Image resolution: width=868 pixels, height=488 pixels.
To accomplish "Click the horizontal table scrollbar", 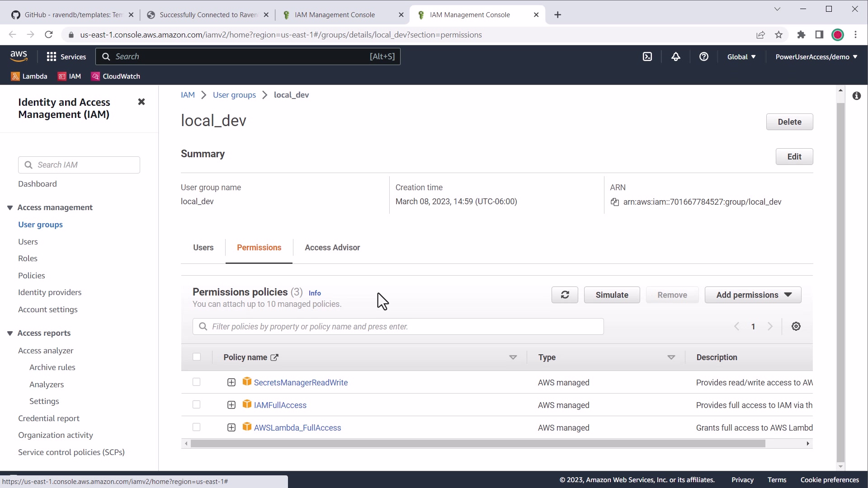I will (478, 444).
